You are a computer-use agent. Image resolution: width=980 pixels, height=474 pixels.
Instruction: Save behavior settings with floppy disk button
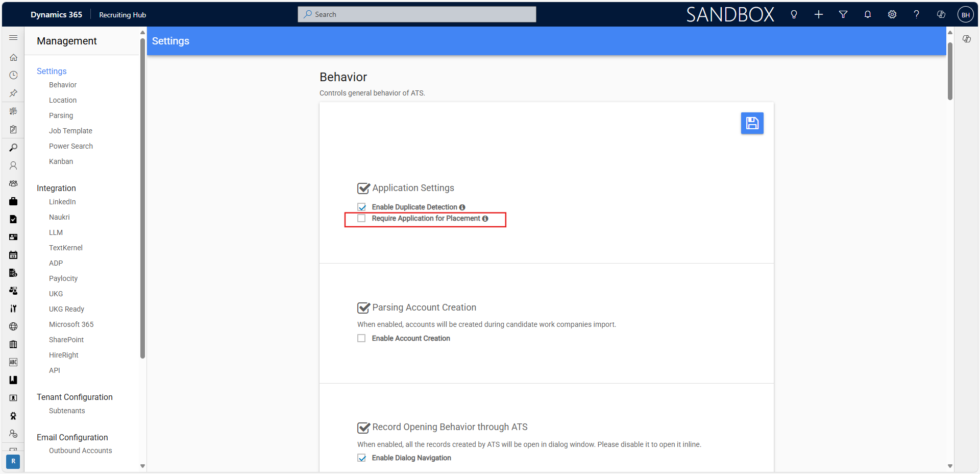[x=752, y=123]
